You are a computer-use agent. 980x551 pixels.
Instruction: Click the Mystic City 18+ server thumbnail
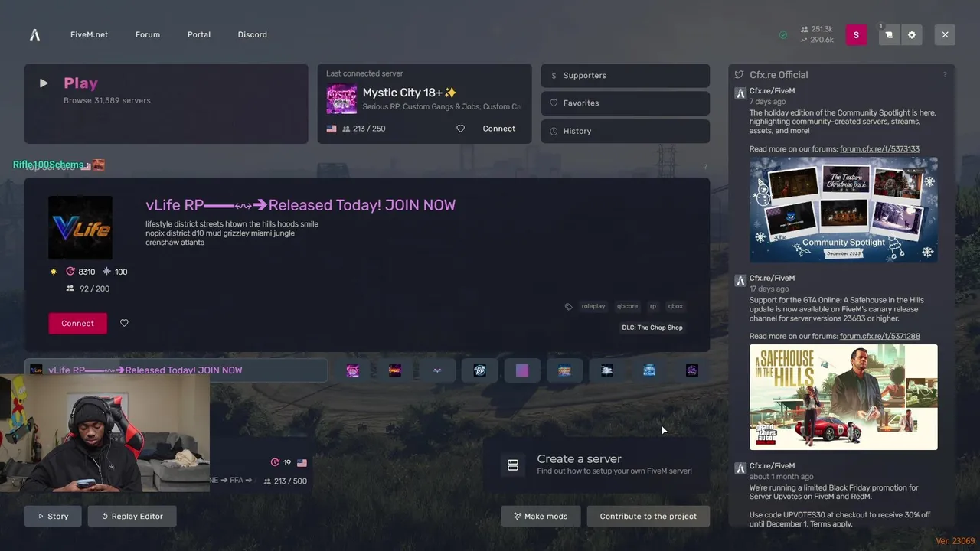(341, 99)
